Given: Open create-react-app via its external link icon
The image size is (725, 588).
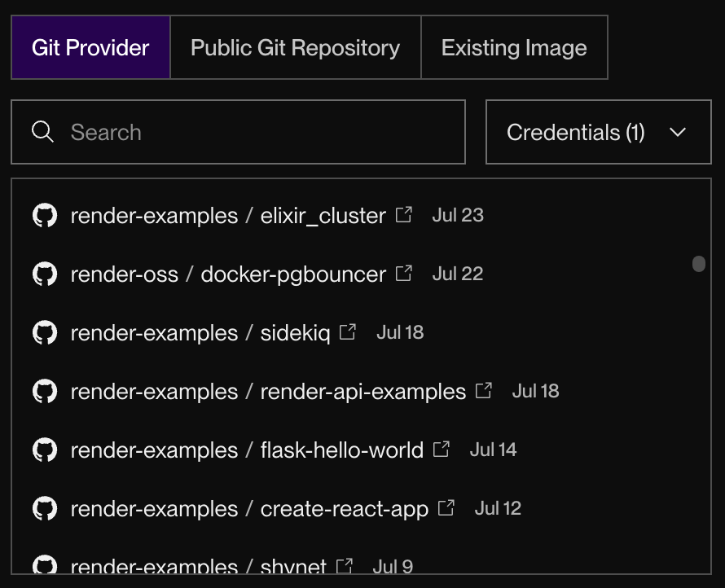Looking at the screenshot, I should coord(446,507).
